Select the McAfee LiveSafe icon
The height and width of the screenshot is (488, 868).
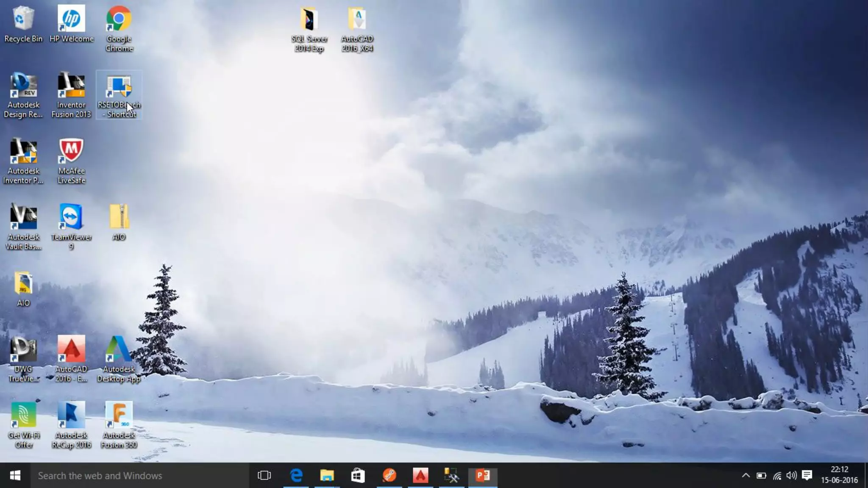(x=71, y=151)
